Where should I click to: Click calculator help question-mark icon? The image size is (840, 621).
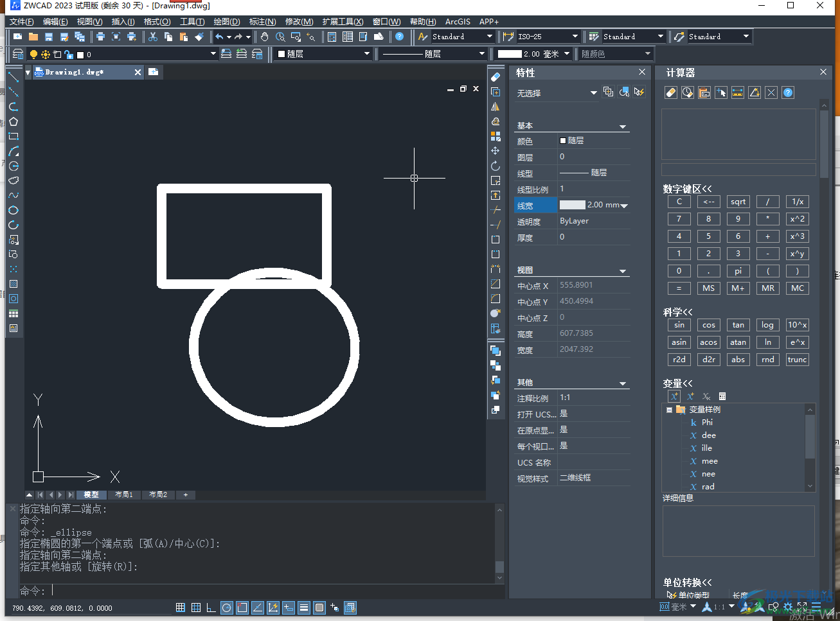[x=788, y=92]
